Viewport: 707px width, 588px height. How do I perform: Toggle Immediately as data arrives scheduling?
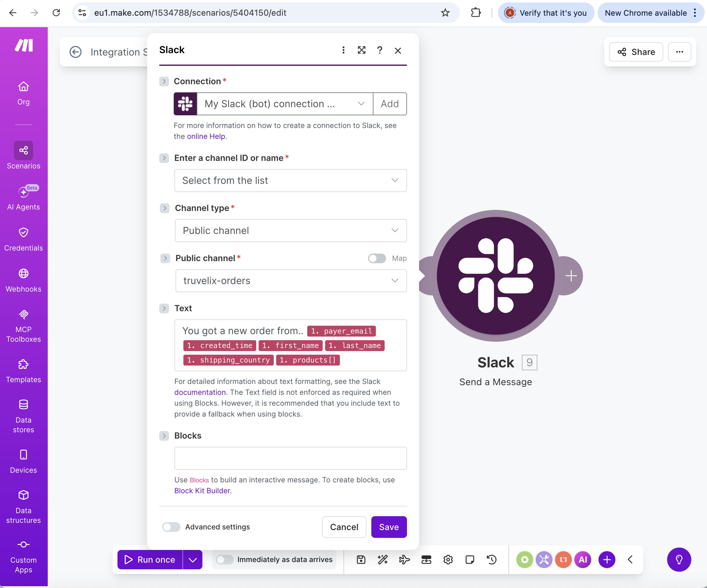(224, 559)
